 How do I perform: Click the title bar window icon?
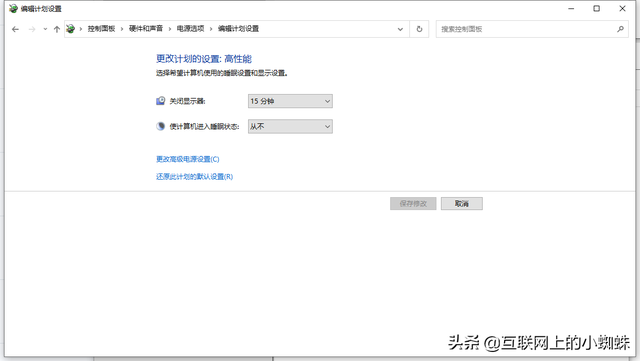click(x=13, y=9)
